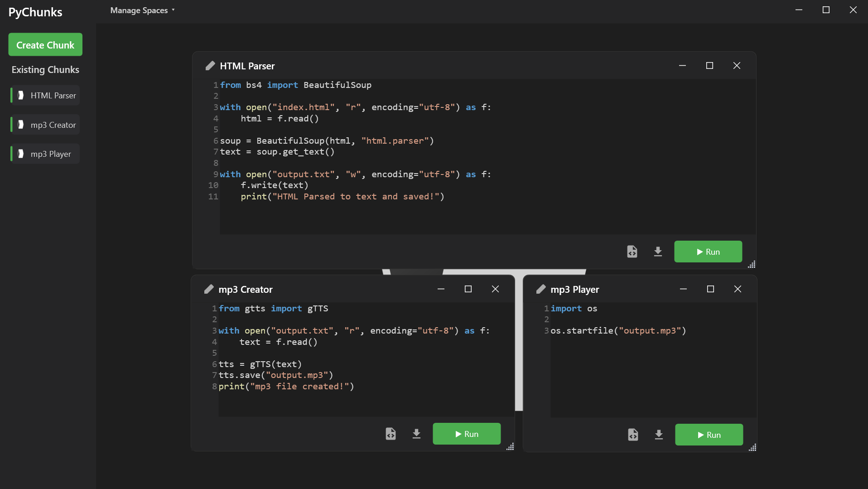Close the mp3 Player chunk window
The image size is (868, 489).
pyautogui.click(x=738, y=289)
